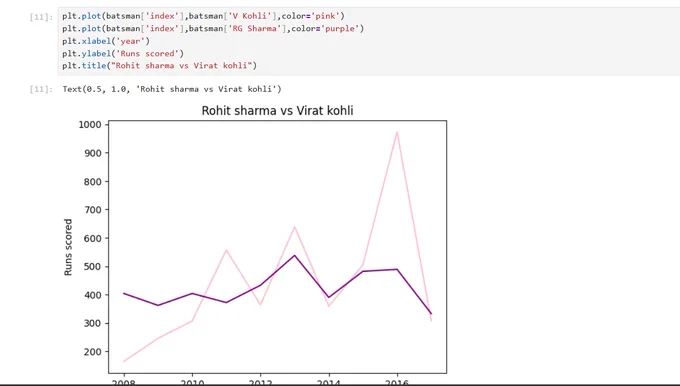The width and height of the screenshot is (680, 386).
Task: Click the 900 y-axis tick label
Action: pyautogui.click(x=92, y=153)
